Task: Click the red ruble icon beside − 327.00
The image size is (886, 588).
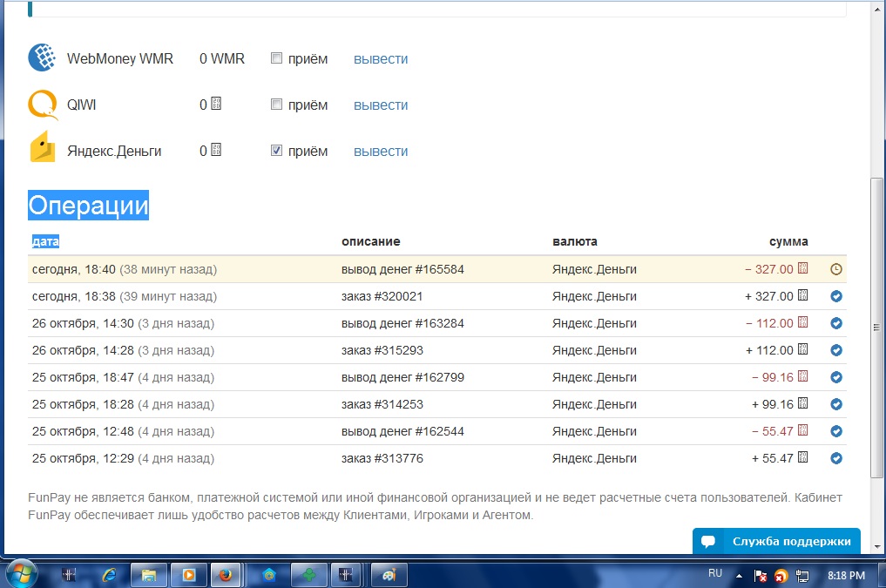Action: tap(802, 268)
